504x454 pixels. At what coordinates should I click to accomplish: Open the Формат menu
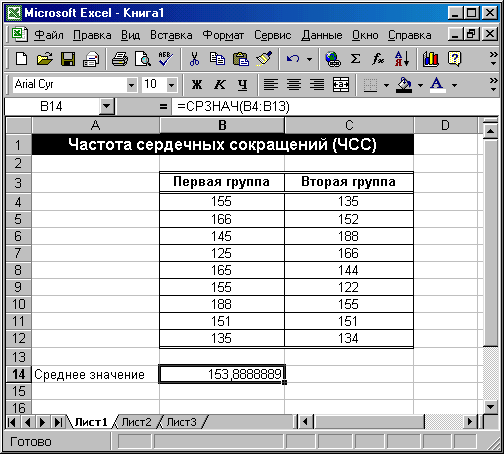click(x=223, y=35)
